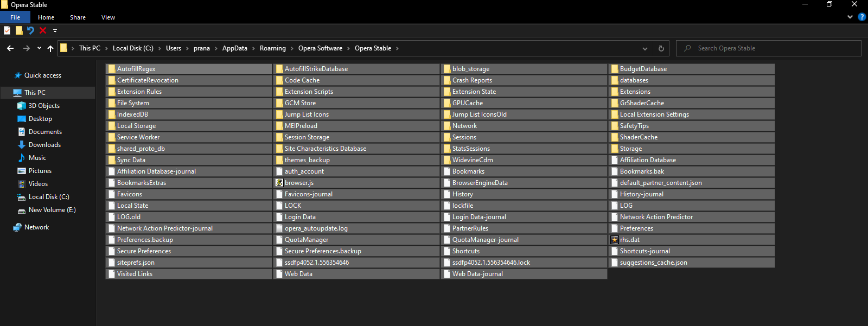Select the Login Data file icon
Screen dimensions: 868x326
coord(279,217)
